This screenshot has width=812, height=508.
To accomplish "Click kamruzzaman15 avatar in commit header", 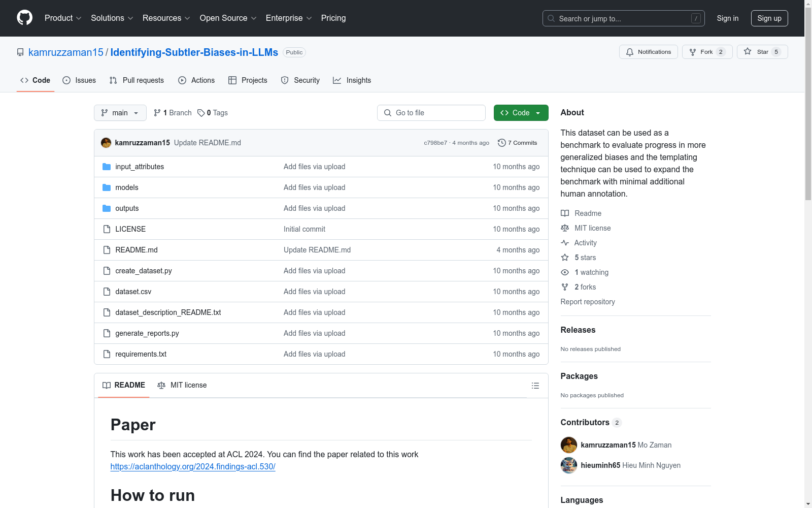I will click(106, 143).
